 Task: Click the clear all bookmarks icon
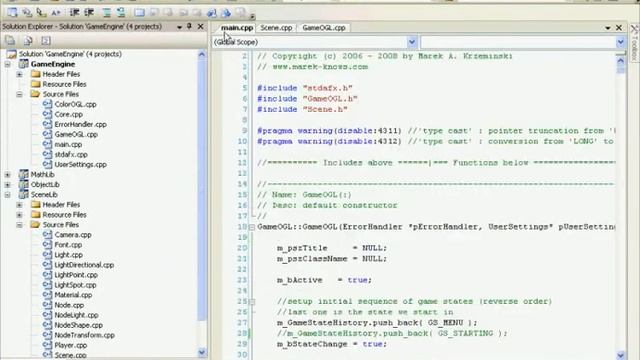click(x=241, y=13)
